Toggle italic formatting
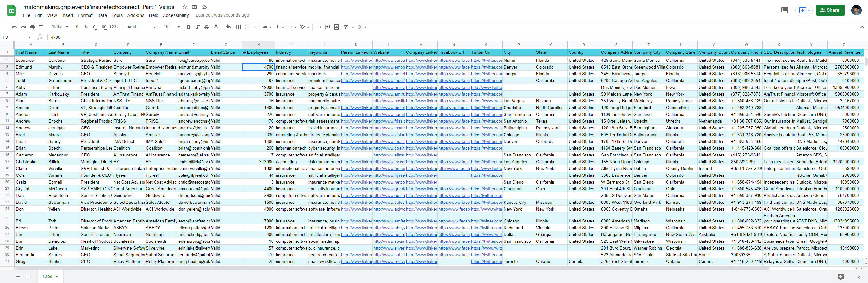The height and width of the screenshot is (283, 868). pyautogui.click(x=197, y=27)
